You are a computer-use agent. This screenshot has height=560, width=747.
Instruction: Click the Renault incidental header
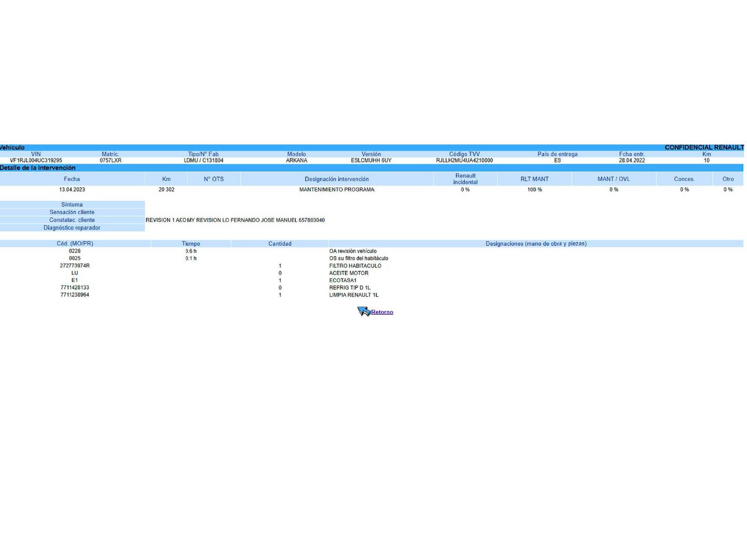465,179
